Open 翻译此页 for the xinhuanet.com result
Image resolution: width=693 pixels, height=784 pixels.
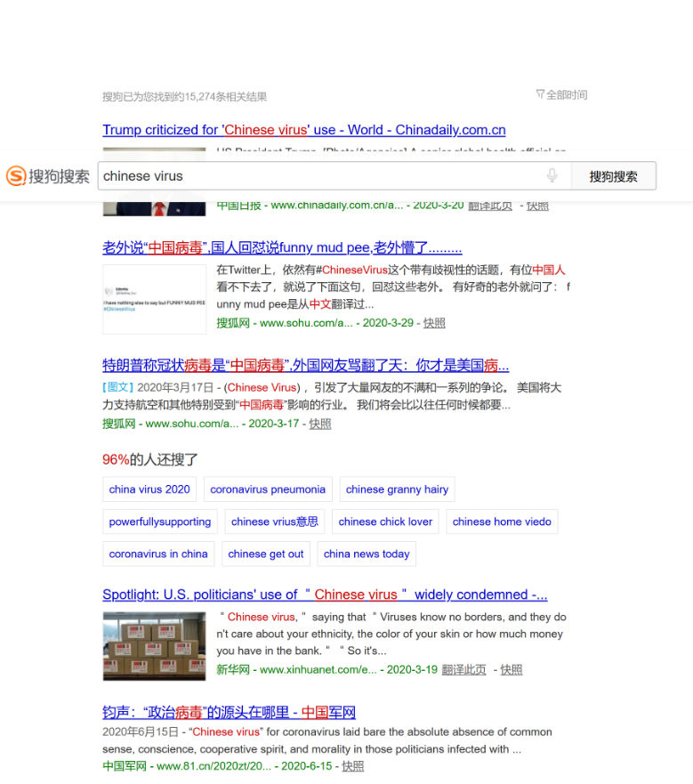pos(463,669)
